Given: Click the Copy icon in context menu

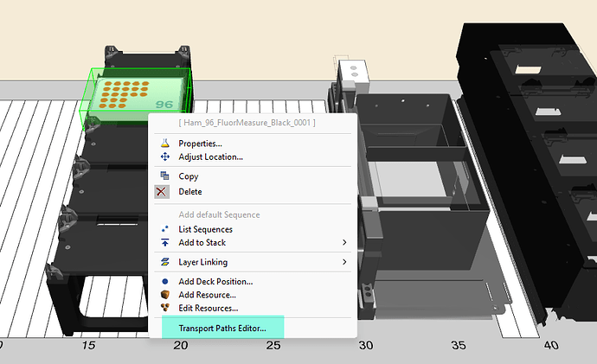Looking at the screenshot, I should [x=164, y=176].
